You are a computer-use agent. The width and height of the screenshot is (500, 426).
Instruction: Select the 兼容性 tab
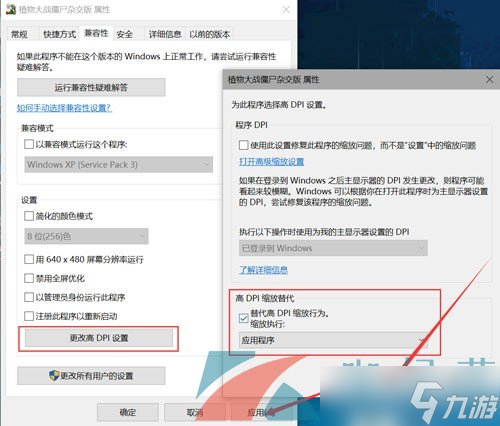tap(96, 33)
